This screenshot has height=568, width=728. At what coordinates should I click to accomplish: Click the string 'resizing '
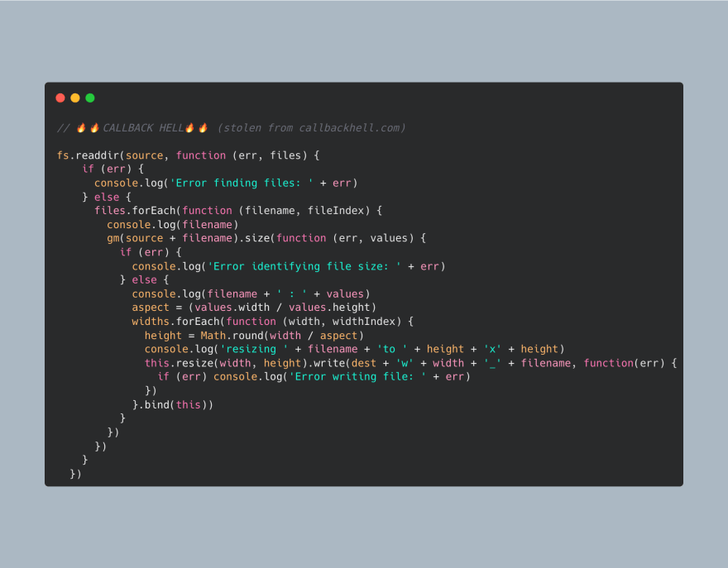(254, 349)
